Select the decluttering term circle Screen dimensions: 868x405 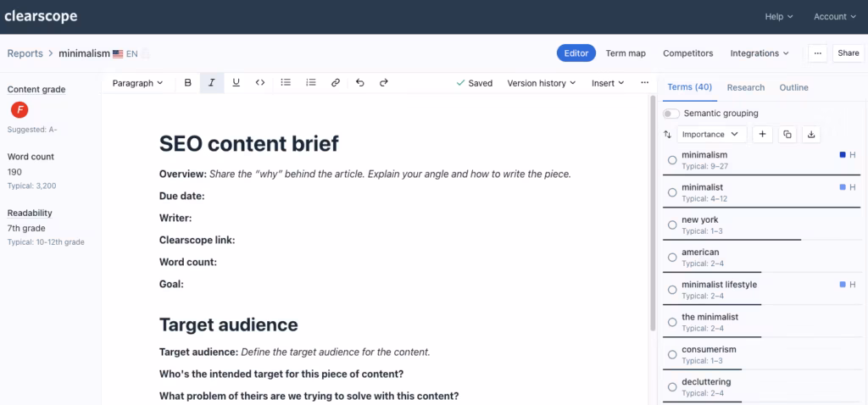(x=672, y=387)
